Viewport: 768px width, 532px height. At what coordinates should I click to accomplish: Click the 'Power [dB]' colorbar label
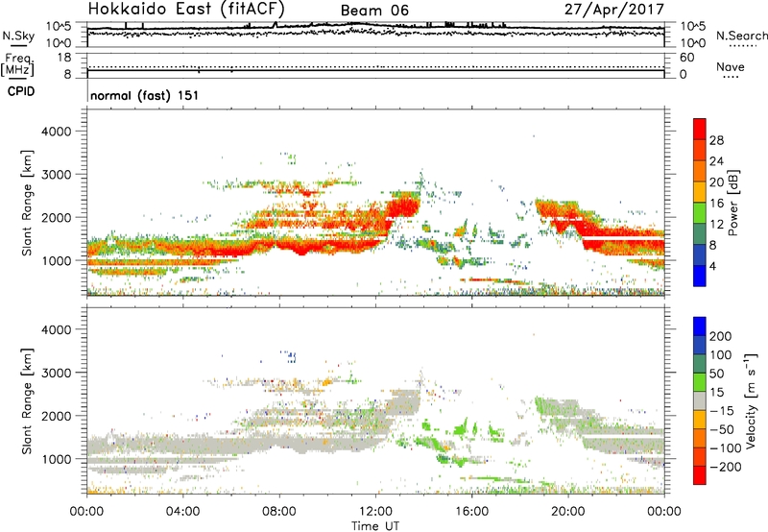pos(733,203)
